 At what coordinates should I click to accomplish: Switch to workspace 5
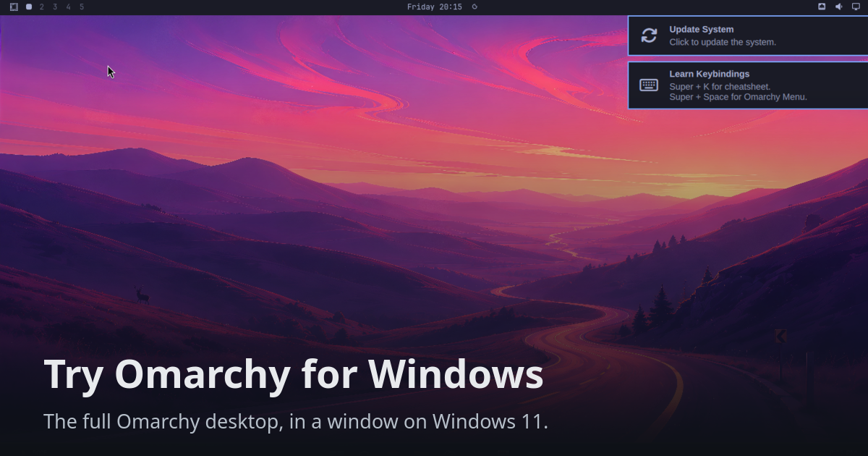click(82, 7)
